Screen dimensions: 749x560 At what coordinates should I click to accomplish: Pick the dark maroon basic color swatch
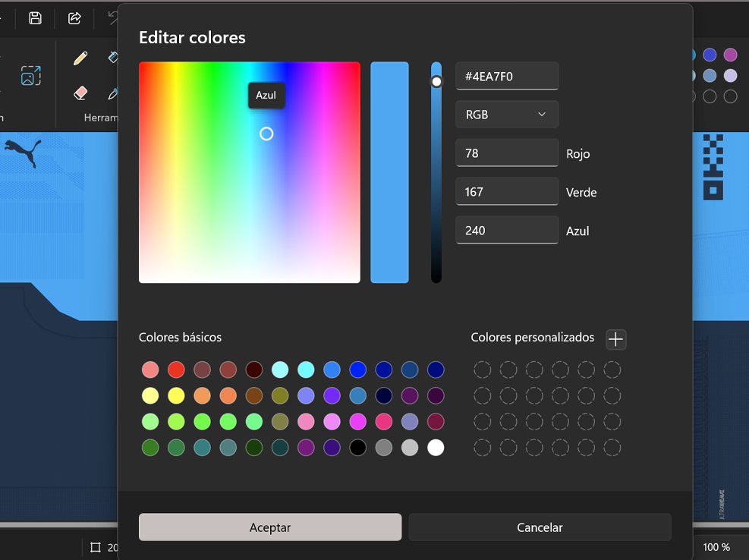[254, 370]
